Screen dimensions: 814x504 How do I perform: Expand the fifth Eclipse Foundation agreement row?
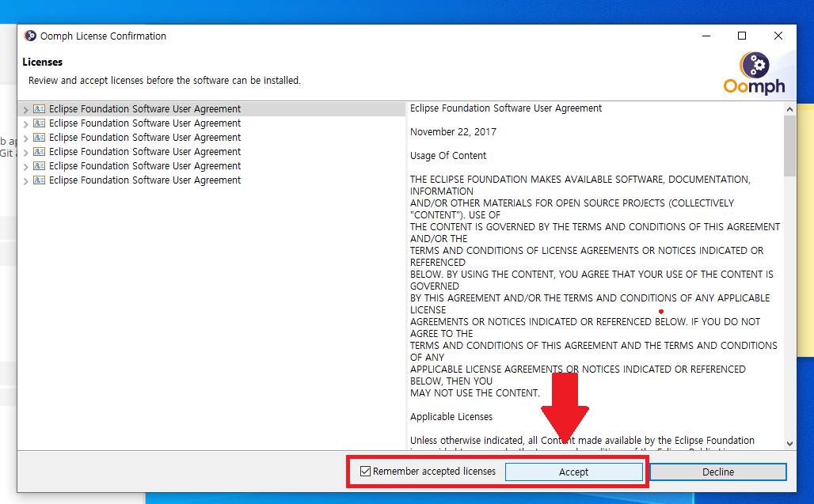[x=25, y=167]
